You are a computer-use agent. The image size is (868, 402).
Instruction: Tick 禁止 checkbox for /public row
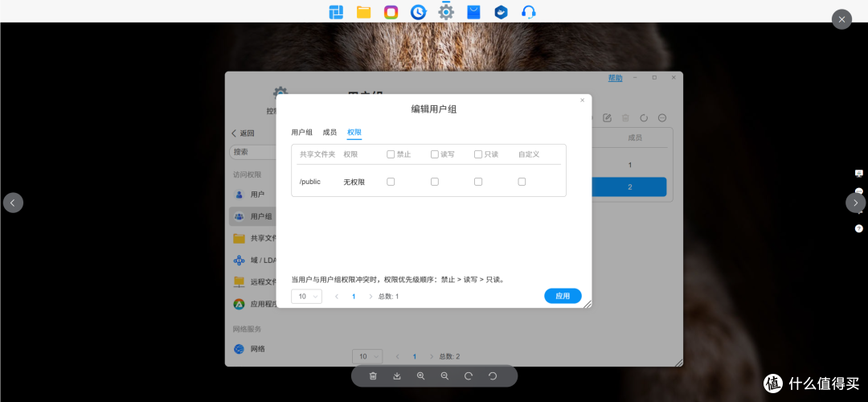click(391, 182)
